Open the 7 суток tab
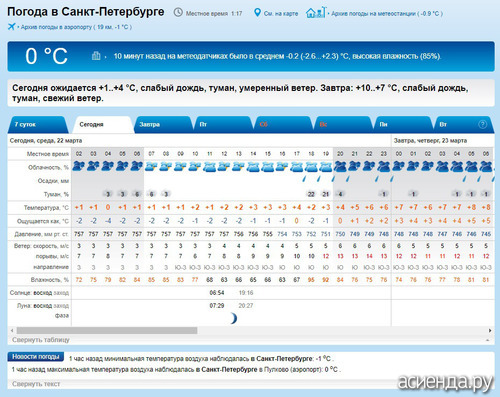The width and height of the screenshot is (500, 397). click(37, 124)
